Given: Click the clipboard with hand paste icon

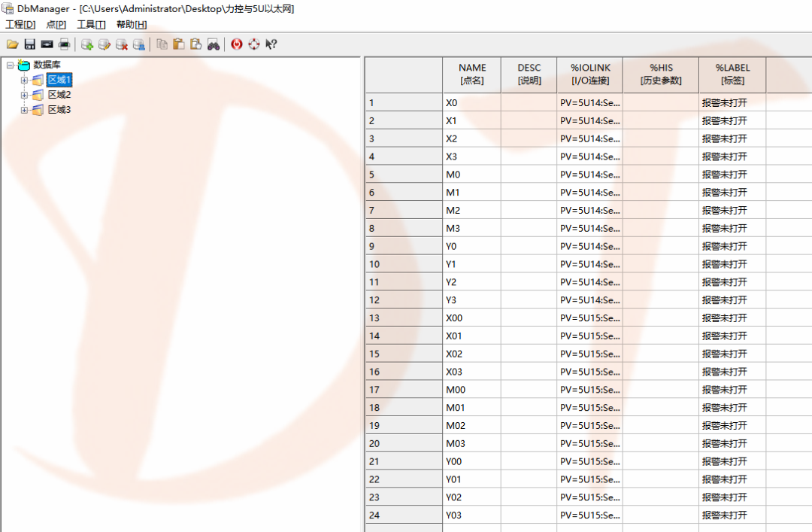Looking at the screenshot, I should tap(195, 44).
